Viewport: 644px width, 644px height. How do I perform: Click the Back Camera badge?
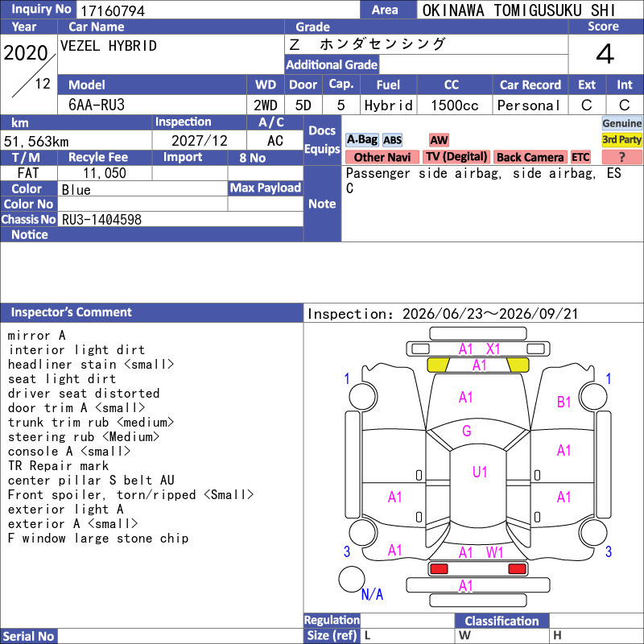click(530, 157)
